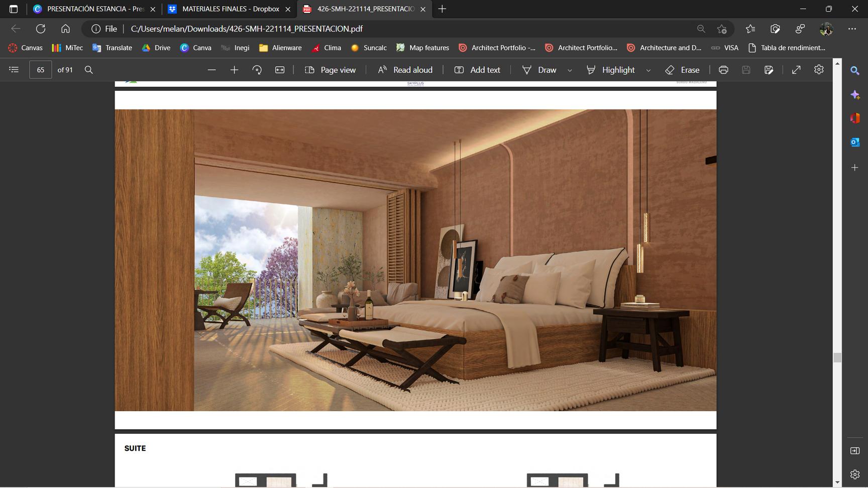Open the Suncalc bookmark
The height and width of the screenshot is (488, 868).
pos(369,48)
